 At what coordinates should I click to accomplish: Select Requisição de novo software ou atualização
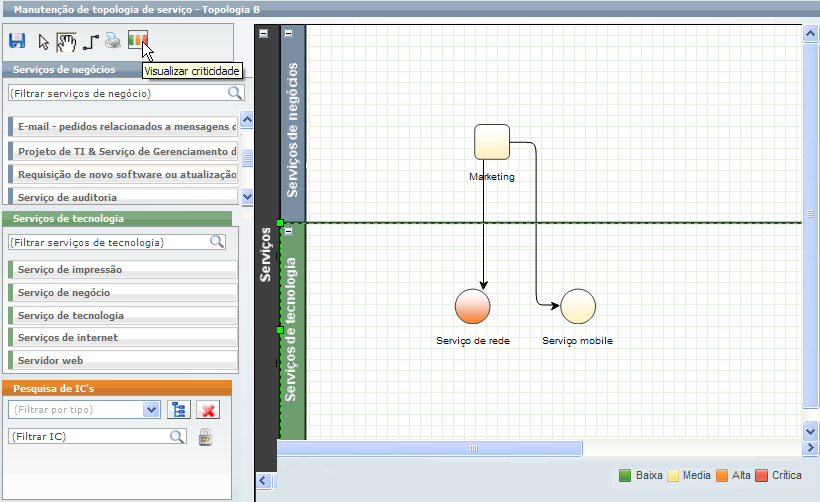123,174
